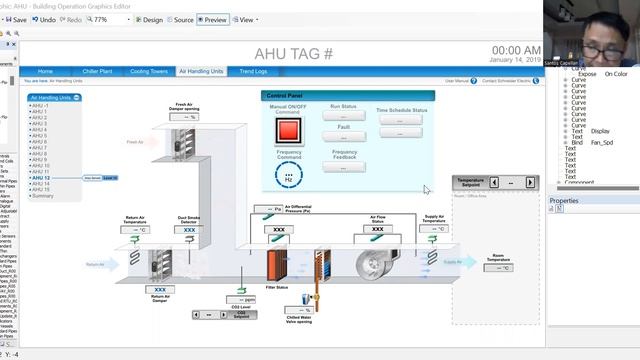
Task: Undo the last edit
Action: (x=44, y=20)
